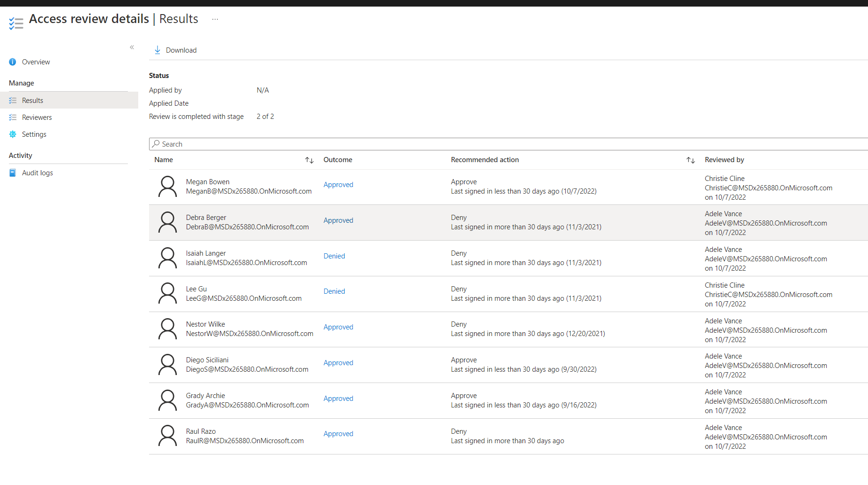Switch to the Reviewers section

(x=37, y=117)
